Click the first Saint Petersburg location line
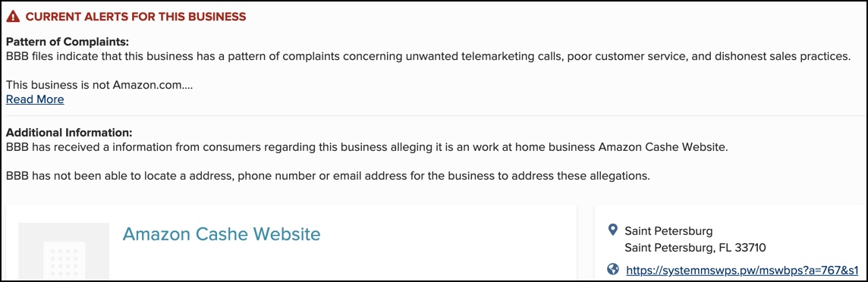The height and width of the screenshot is (282, 868). pos(668,230)
